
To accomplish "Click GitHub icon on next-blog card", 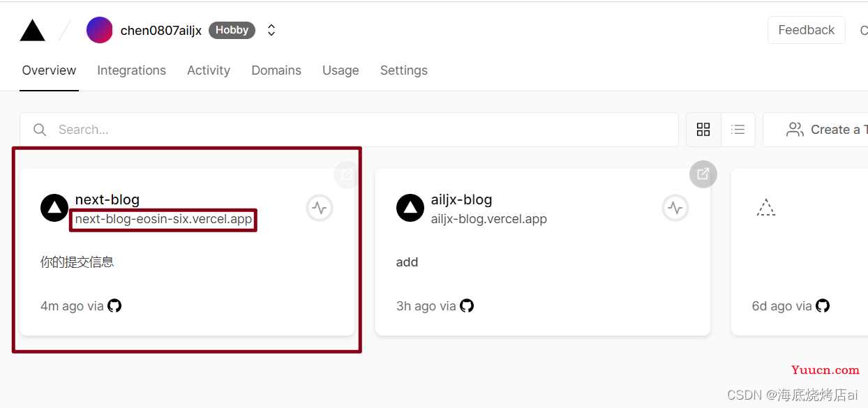I will (114, 305).
